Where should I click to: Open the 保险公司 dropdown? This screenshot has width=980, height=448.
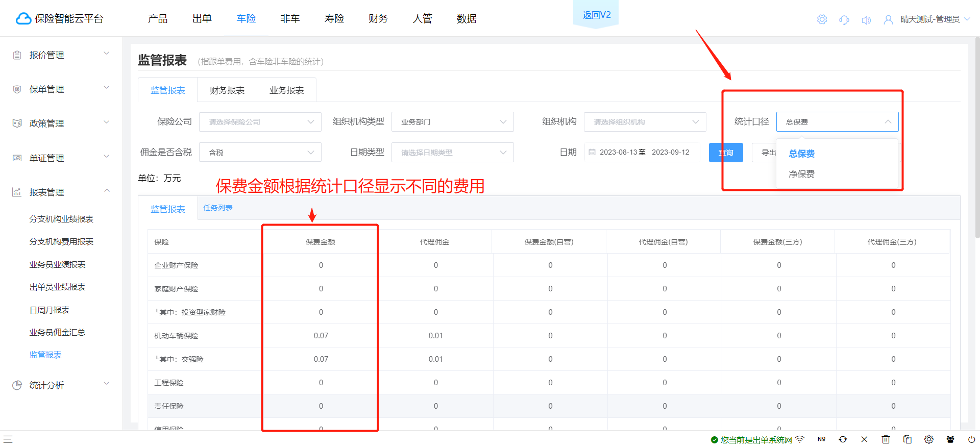tap(260, 122)
